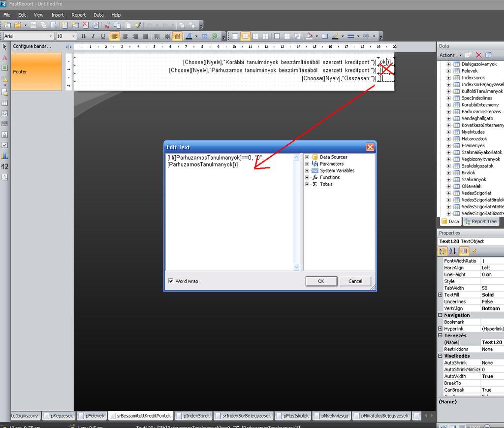This screenshot has height=428, width=504.
Task: Click Cancel in the Edit Text dialog
Action: coord(355,281)
